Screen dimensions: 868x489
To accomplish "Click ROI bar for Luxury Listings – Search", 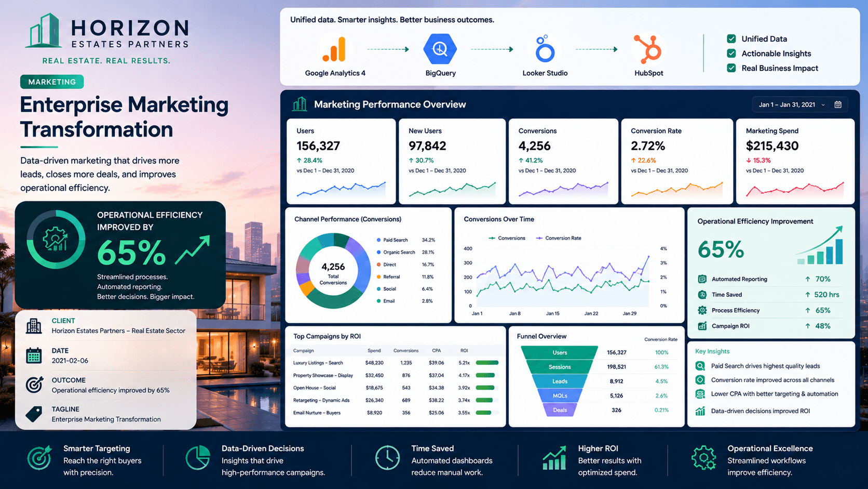I will coord(487,363).
